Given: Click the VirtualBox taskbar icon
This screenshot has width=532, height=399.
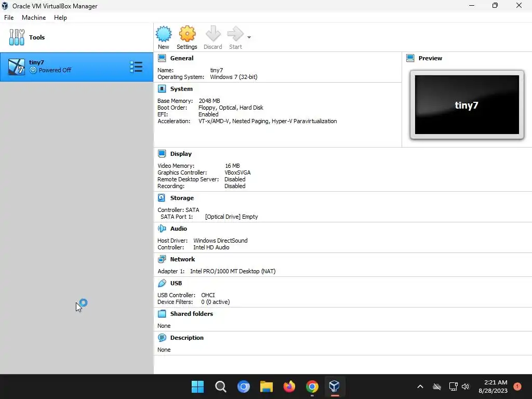Looking at the screenshot, I should [x=335, y=387].
